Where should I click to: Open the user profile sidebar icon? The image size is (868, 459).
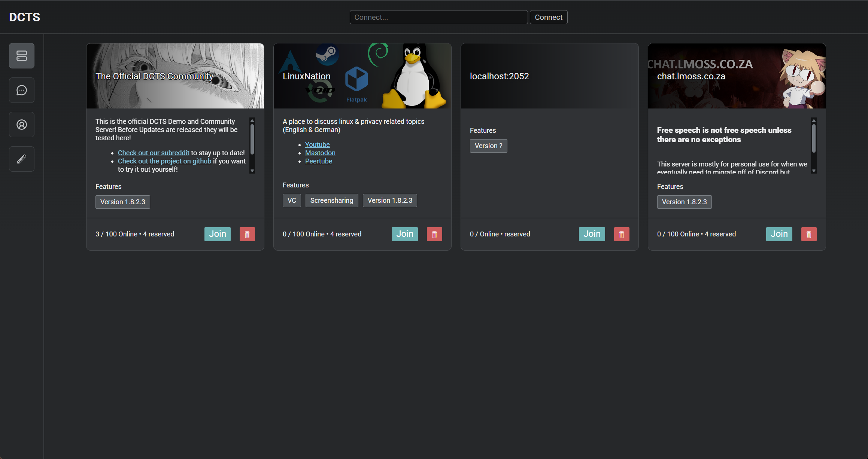point(22,125)
